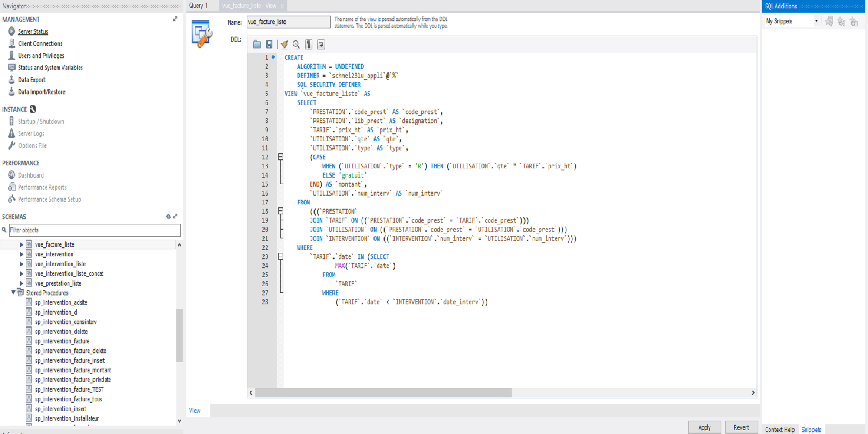
Task: Click the Client Connections icon
Action: point(12,43)
